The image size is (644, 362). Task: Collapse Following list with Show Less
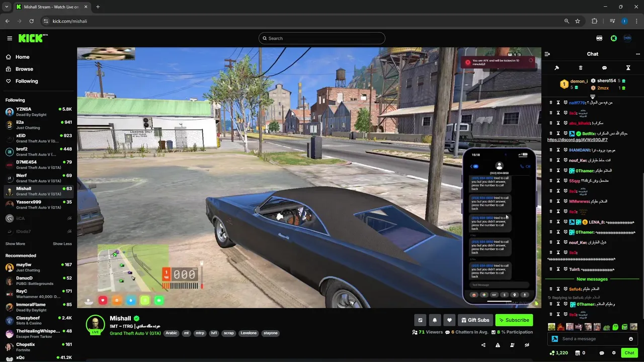pyautogui.click(x=62, y=244)
